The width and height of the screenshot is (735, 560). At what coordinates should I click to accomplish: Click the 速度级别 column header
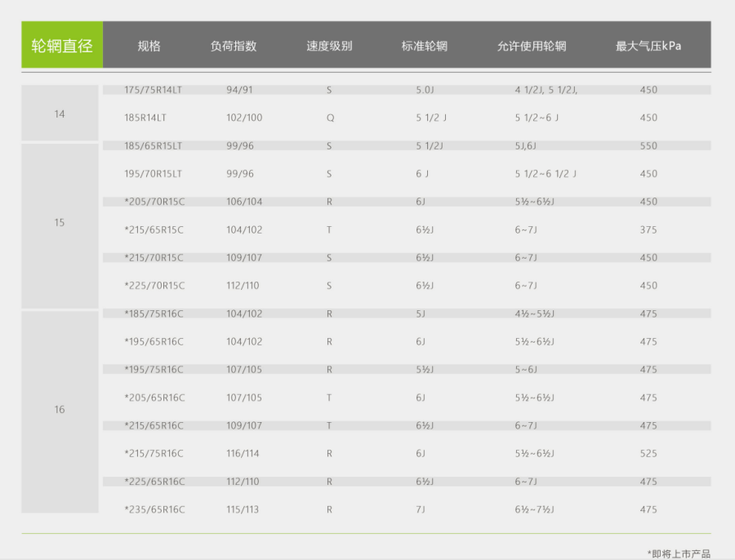click(x=329, y=46)
